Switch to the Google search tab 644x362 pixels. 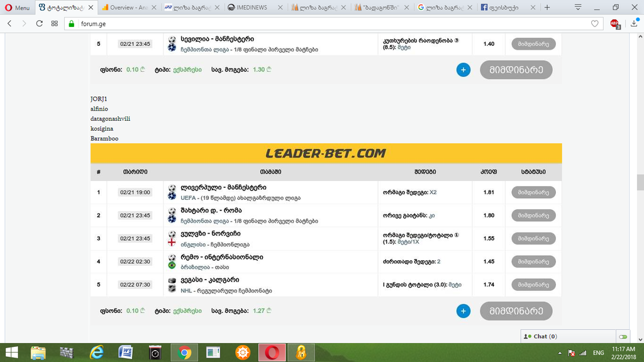(x=441, y=8)
